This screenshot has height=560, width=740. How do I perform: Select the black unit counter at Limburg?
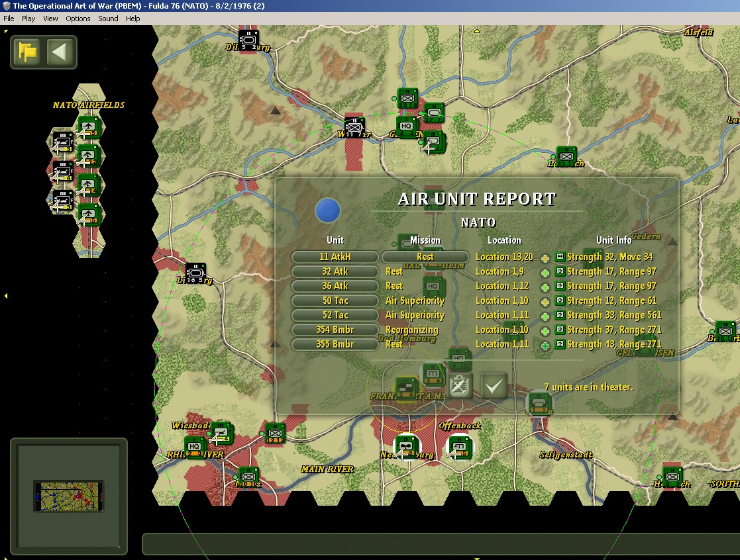[195, 273]
